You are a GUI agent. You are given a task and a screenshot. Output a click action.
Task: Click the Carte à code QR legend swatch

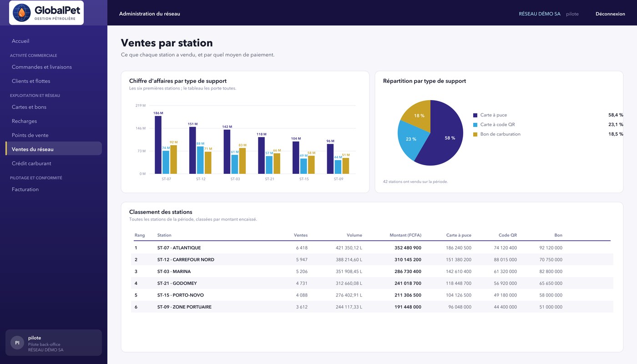tap(475, 125)
